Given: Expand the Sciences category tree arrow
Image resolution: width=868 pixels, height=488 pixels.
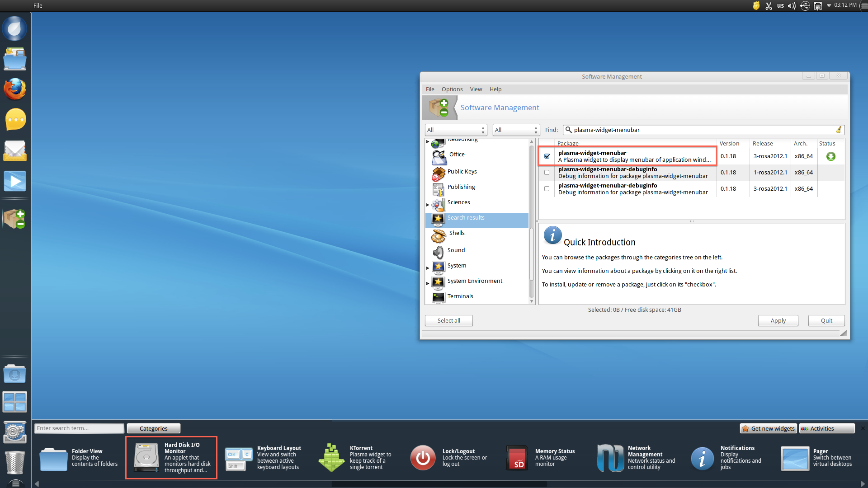Looking at the screenshot, I should [428, 205].
